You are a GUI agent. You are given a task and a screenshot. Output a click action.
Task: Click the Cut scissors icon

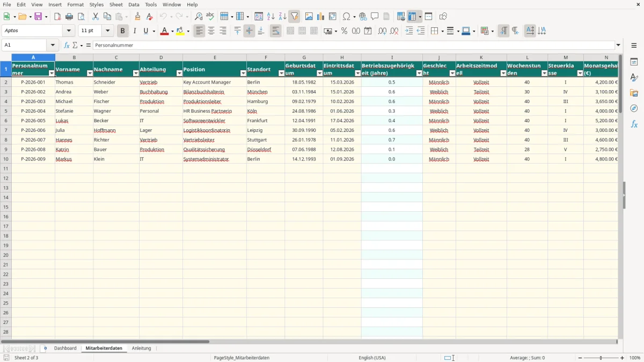click(x=96, y=17)
